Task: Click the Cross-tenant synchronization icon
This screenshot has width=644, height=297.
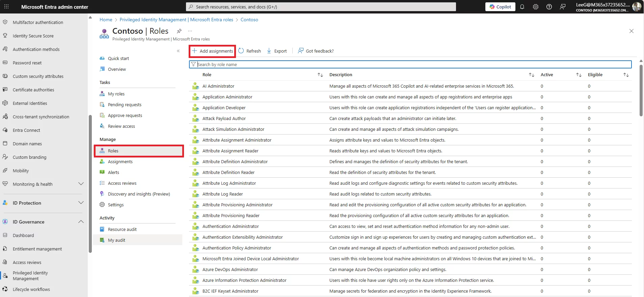Action: 5,117
